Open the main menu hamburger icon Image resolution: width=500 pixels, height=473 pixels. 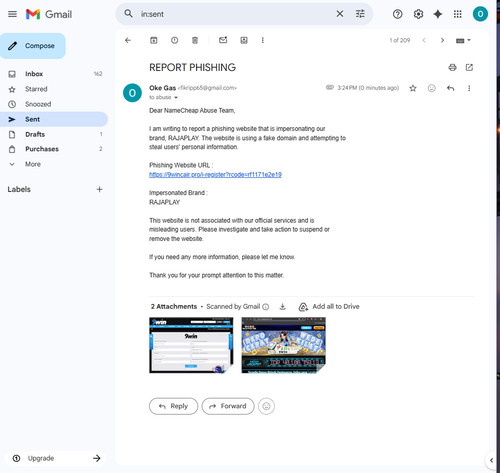click(x=12, y=14)
